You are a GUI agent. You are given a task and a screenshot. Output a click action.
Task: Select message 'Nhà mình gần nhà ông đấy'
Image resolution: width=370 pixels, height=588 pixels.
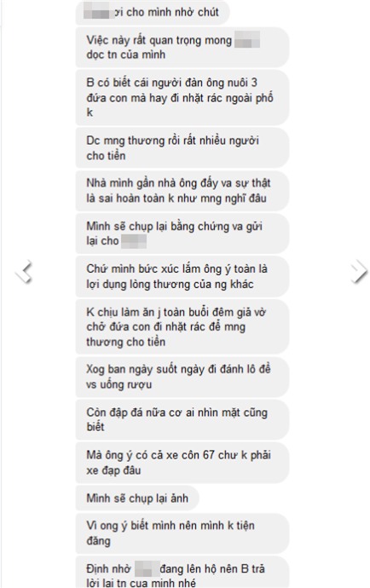click(182, 191)
